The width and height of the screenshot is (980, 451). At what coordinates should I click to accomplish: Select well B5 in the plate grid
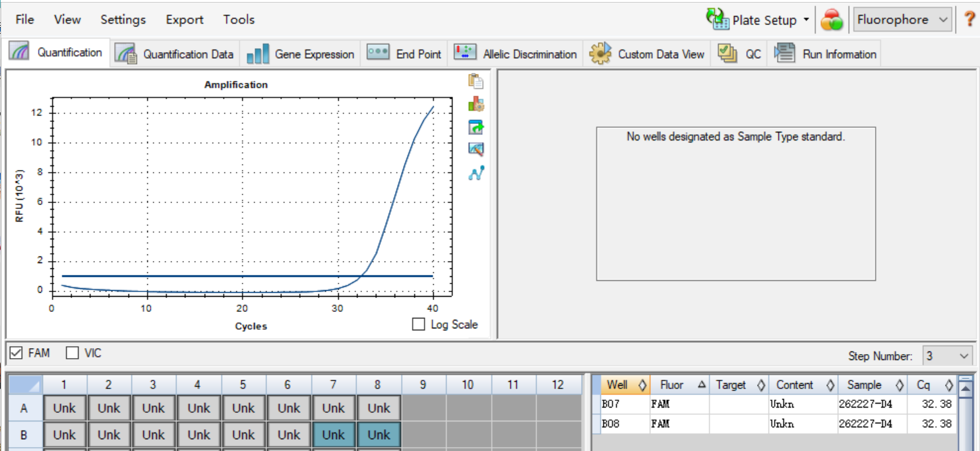click(243, 435)
